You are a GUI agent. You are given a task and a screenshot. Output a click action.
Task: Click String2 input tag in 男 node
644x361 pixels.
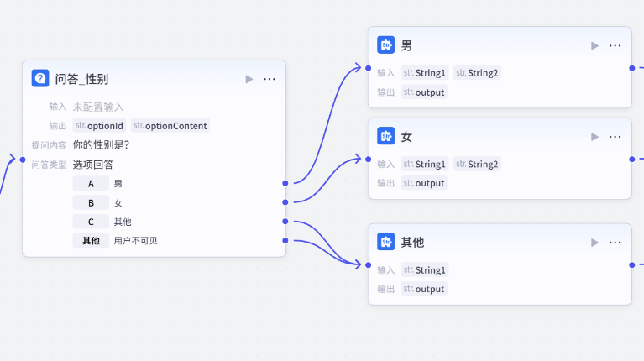tap(477, 73)
